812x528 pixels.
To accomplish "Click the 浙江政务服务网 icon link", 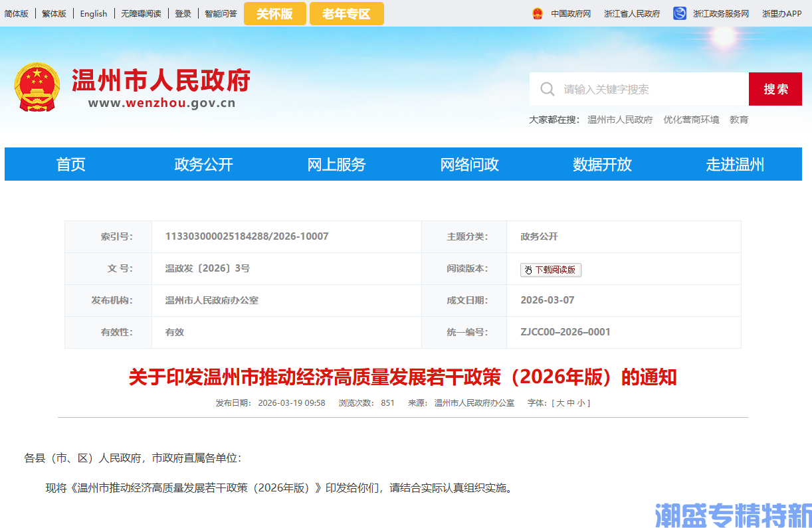I will pyautogui.click(x=678, y=13).
